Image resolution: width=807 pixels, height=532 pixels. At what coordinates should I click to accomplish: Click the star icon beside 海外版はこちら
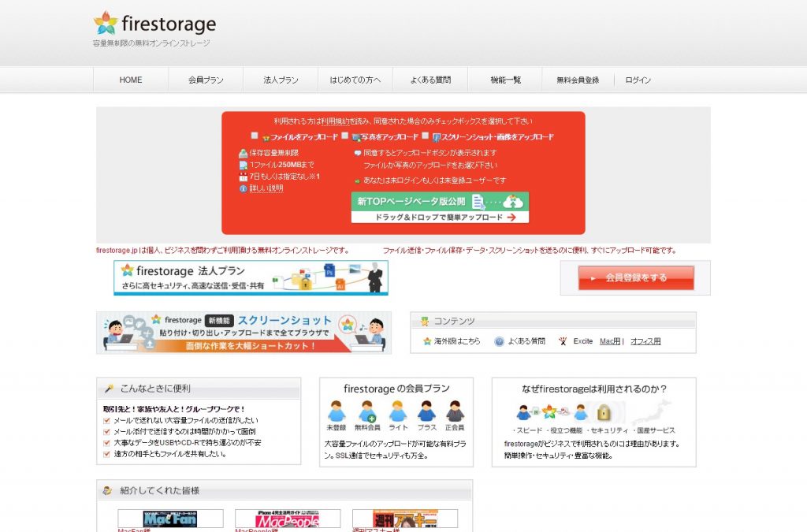click(426, 341)
